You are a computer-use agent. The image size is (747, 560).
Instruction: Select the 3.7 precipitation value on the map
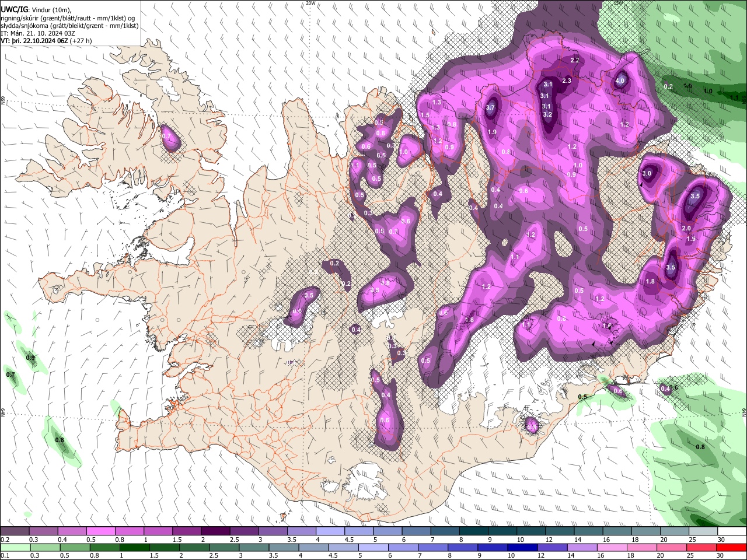tap(490, 107)
